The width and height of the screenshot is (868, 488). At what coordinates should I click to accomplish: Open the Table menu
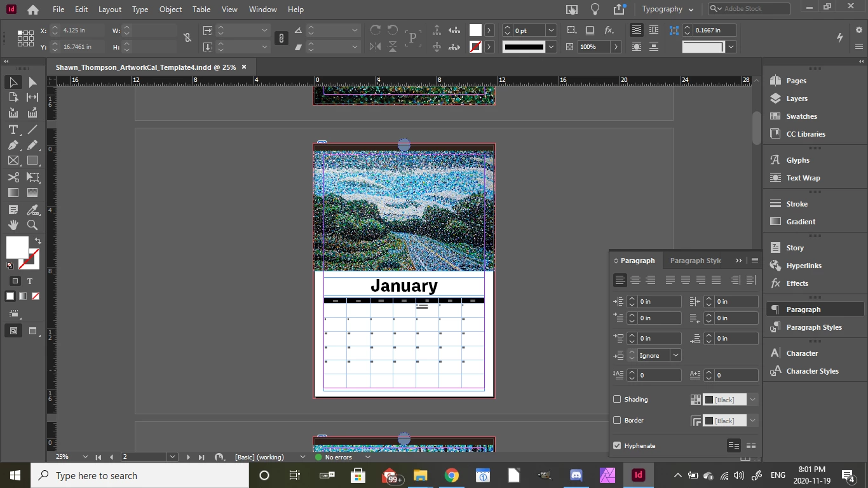pyautogui.click(x=201, y=10)
